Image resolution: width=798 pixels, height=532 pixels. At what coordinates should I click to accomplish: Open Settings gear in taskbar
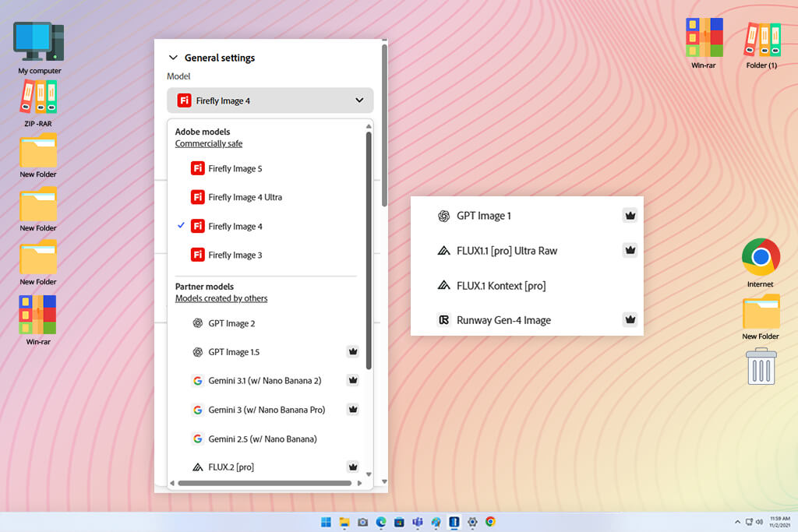(472, 522)
